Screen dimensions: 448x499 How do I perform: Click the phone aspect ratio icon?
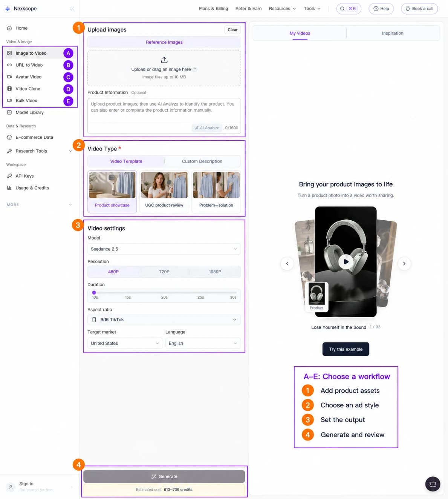point(94,320)
